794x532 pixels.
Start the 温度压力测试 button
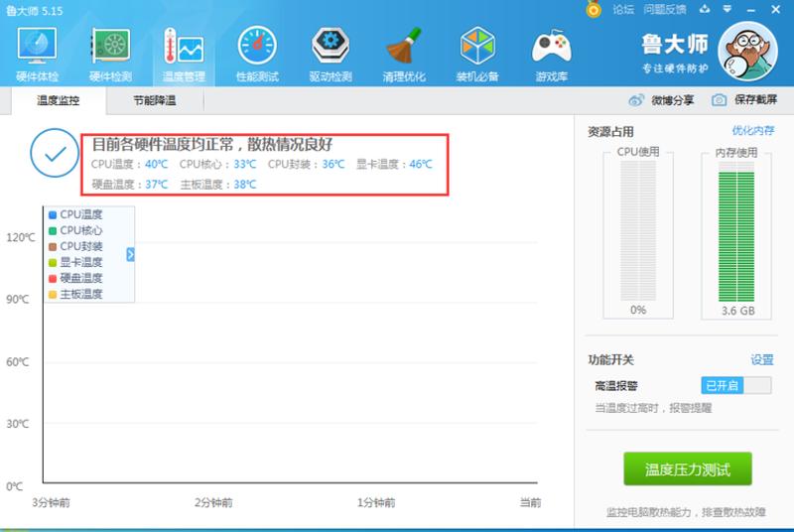coord(688,469)
